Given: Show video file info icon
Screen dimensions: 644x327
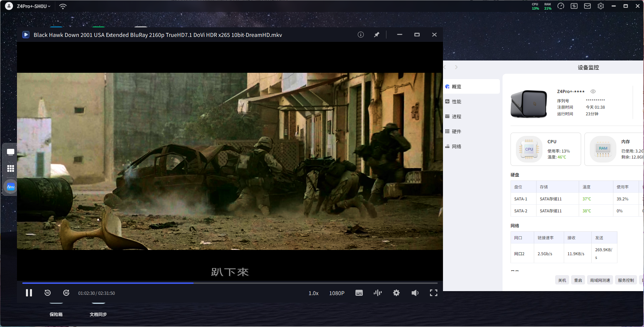Looking at the screenshot, I should [361, 35].
